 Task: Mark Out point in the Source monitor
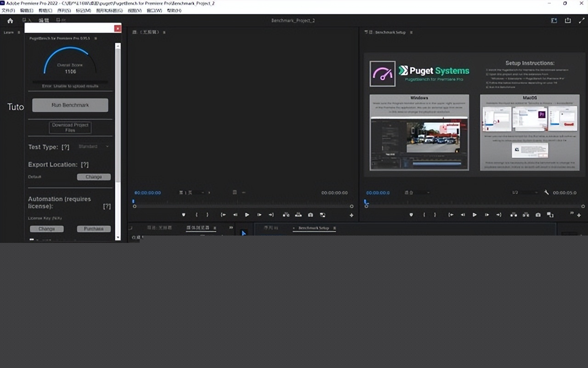coord(207,215)
